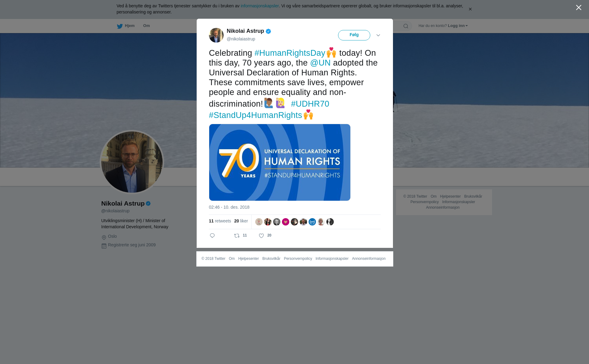Open the Om menu item

[146, 26]
